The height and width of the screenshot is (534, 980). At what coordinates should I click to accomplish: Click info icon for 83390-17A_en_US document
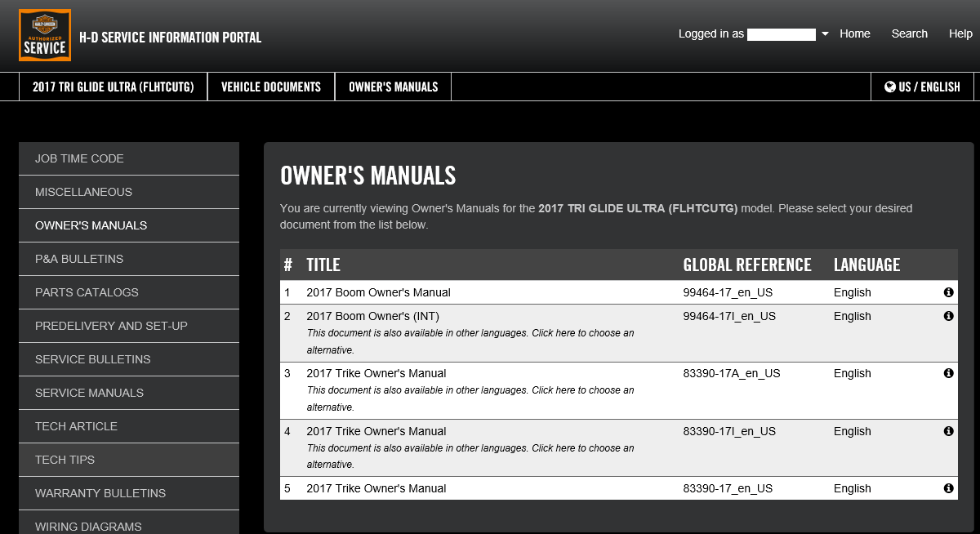click(x=948, y=373)
